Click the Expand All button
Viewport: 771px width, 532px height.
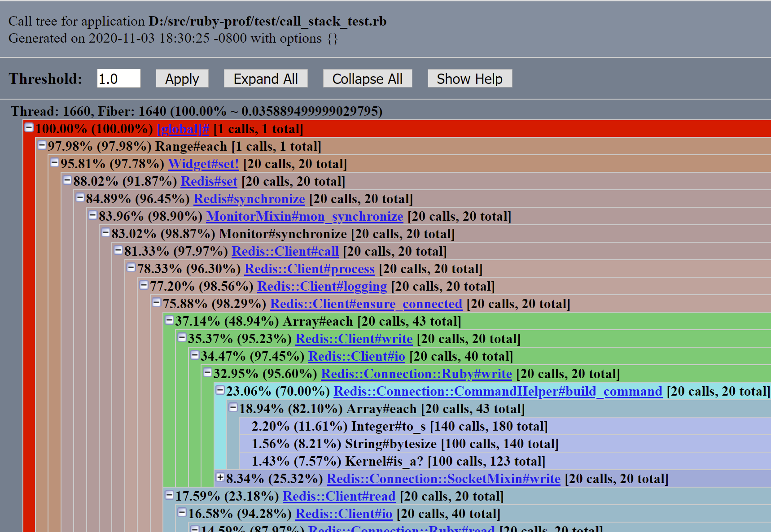pyautogui.click(x=266, y=78)
